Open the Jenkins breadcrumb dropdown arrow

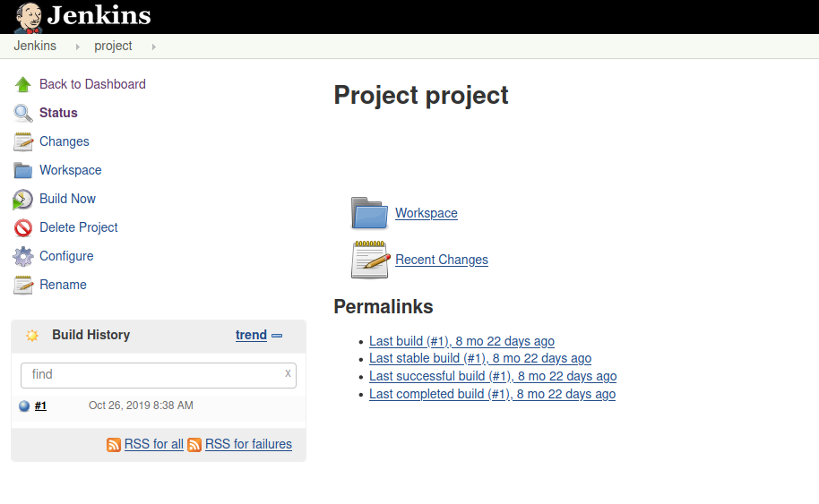[78, 47]
